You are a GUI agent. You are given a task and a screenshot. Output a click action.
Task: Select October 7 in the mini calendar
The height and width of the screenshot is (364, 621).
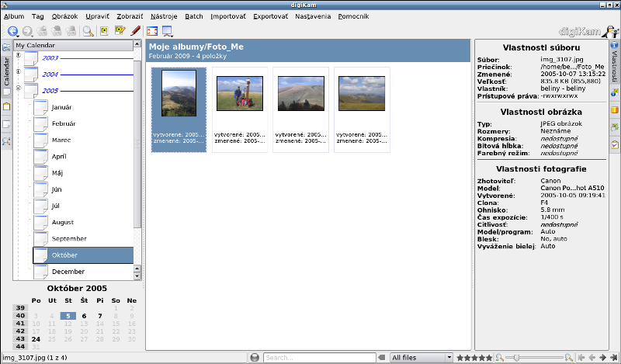(x=100, y=316)
